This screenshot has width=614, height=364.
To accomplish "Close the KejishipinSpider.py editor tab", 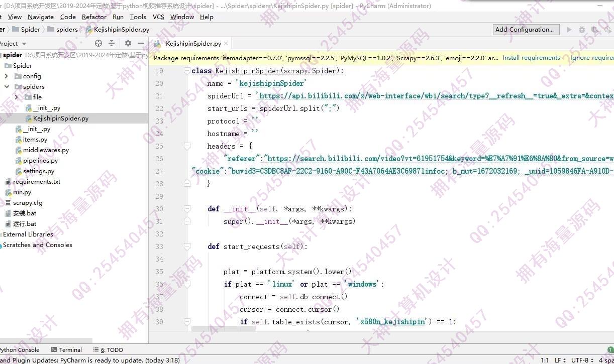I will 226,44.
